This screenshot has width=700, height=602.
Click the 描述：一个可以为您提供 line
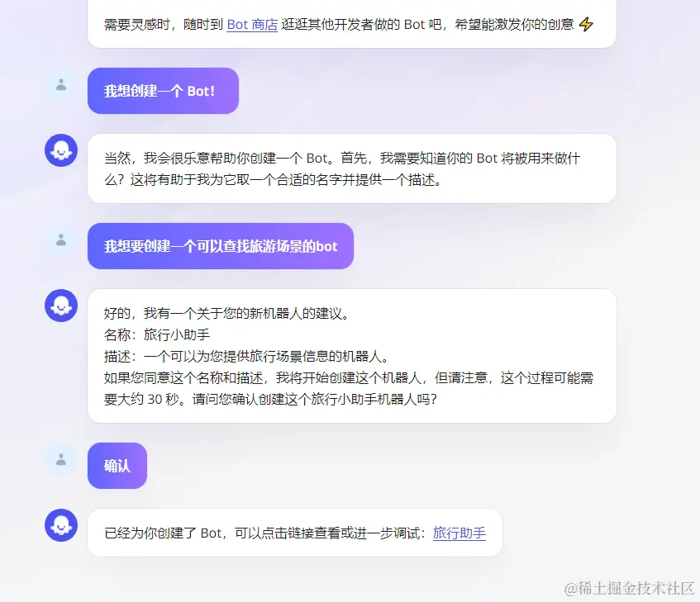(x=246, y=356)
